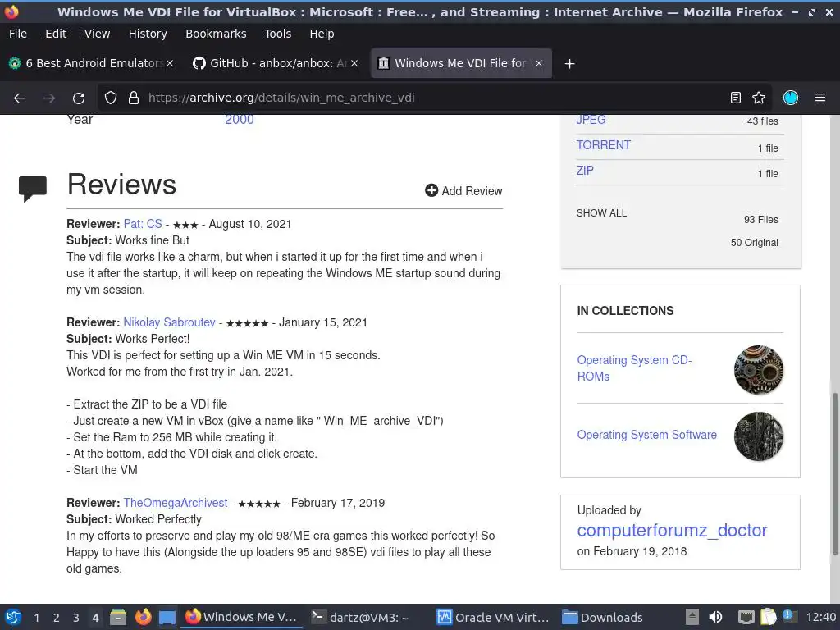The height and width of the screenshot is (630, 840).
Task: Open reviewer Nikolay Sabroutev profile link
Action: (x=169, y=322)
